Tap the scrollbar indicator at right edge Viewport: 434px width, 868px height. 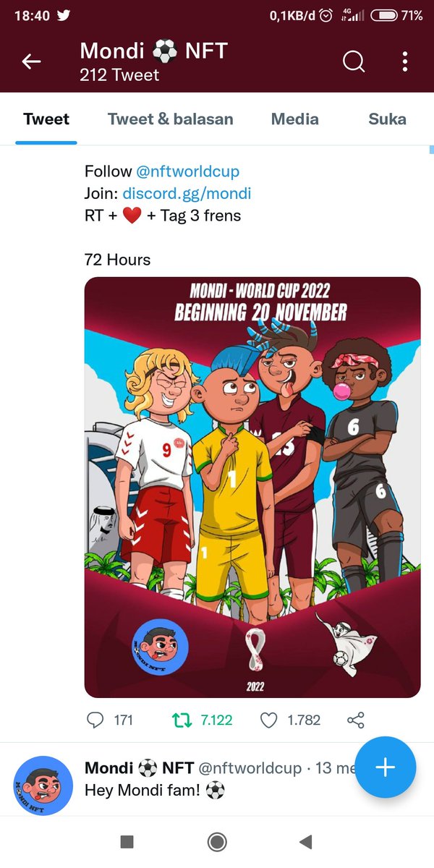coord(431,150)
